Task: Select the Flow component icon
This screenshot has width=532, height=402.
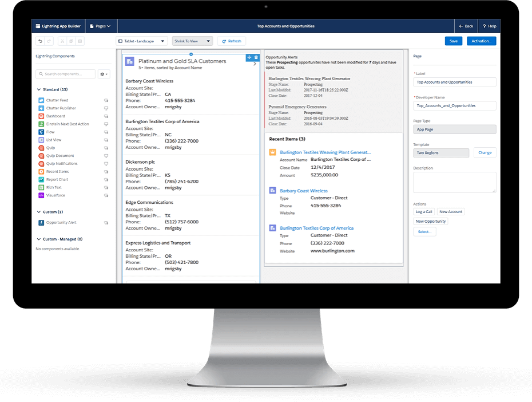Action: [x=41, y=132]
